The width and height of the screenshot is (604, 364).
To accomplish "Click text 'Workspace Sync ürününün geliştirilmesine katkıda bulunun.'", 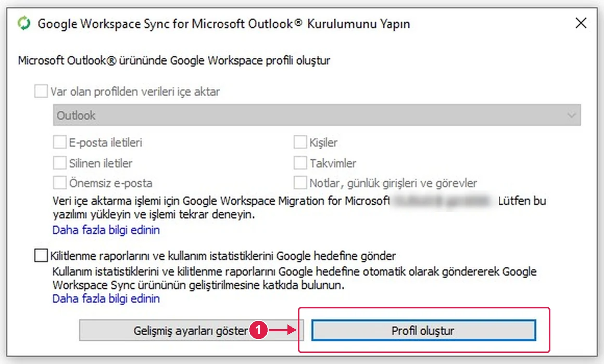I will (198, 285).
